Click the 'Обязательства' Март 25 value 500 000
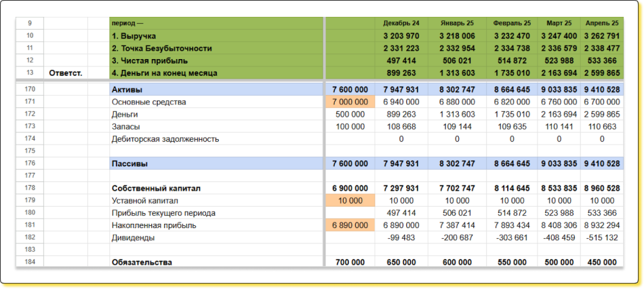 point(561,262)
